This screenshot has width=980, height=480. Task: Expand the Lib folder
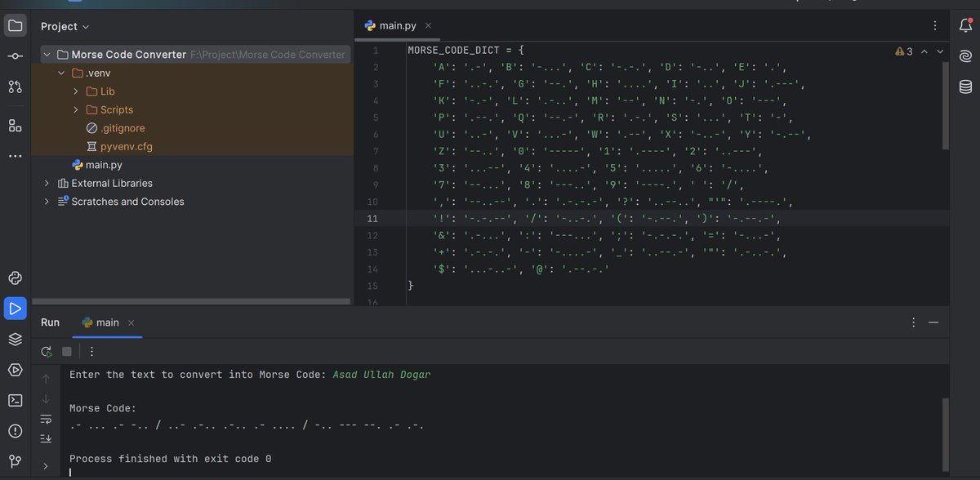click(x=76, y=91)
